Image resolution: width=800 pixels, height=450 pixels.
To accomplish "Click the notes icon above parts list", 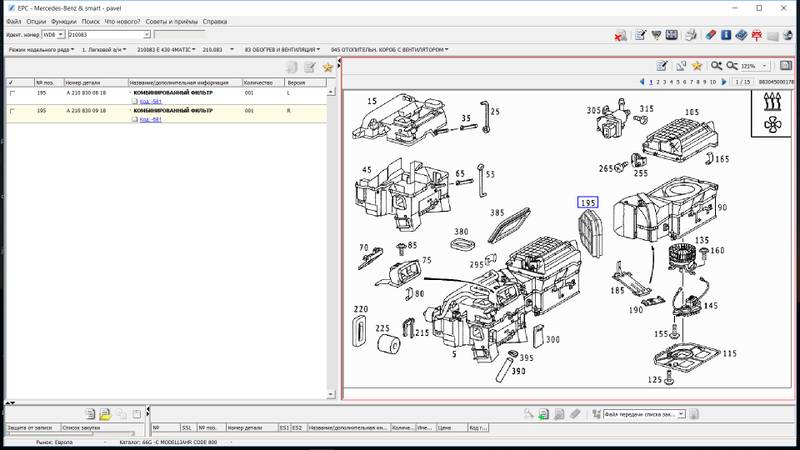I will [x=310, y=67].
